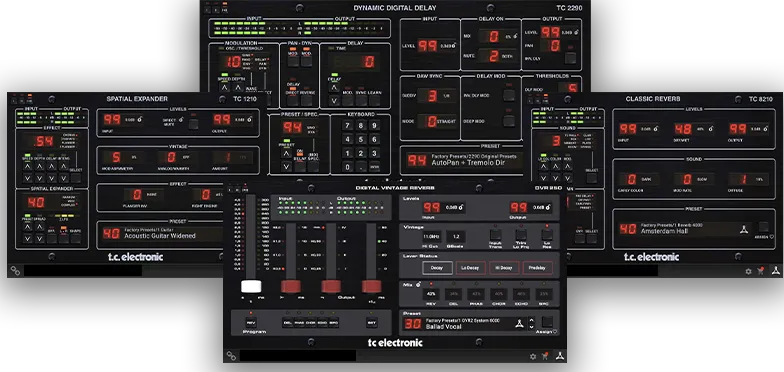This screenshot has width=784, height=372.
Task: Click TC icon beside Ballad Vocal preset
Action: 520,324
